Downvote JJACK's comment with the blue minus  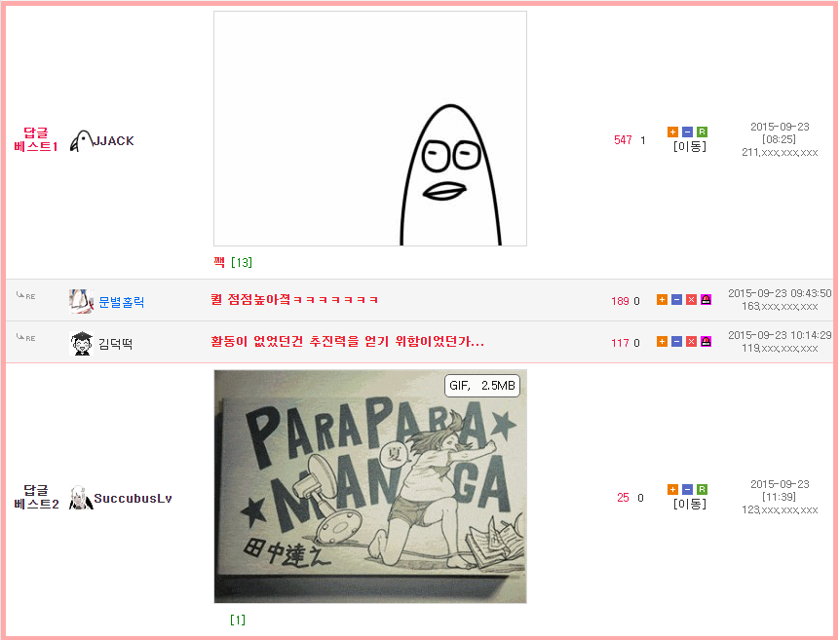687,132
